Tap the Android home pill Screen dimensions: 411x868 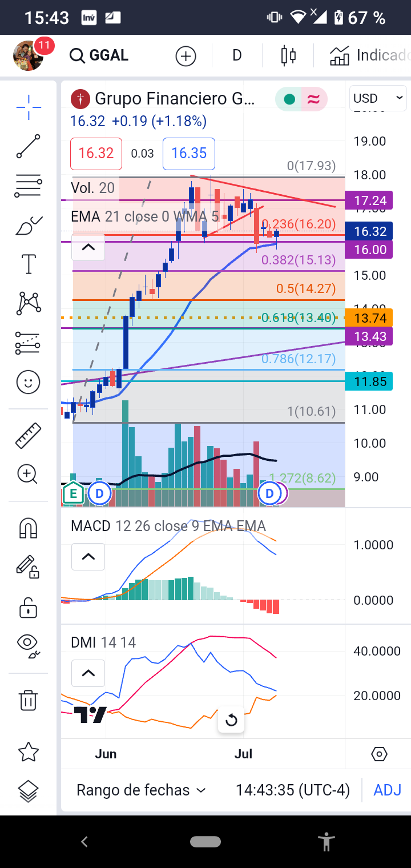click(x=205, y=841)
